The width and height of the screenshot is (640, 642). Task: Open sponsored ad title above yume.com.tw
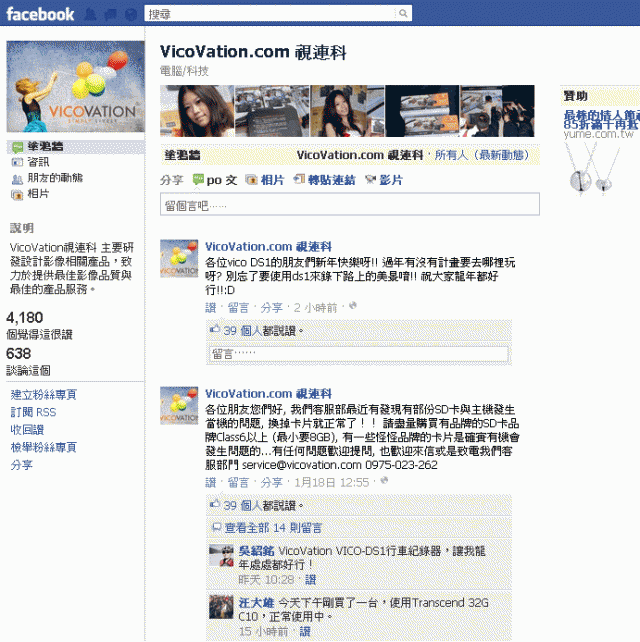601,119
